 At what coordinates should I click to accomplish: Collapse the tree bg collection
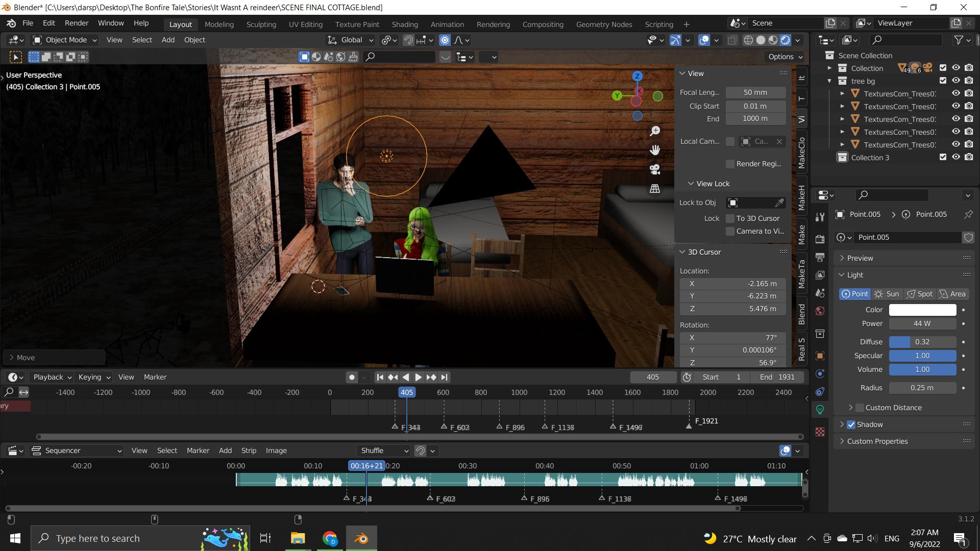[829, 81]
